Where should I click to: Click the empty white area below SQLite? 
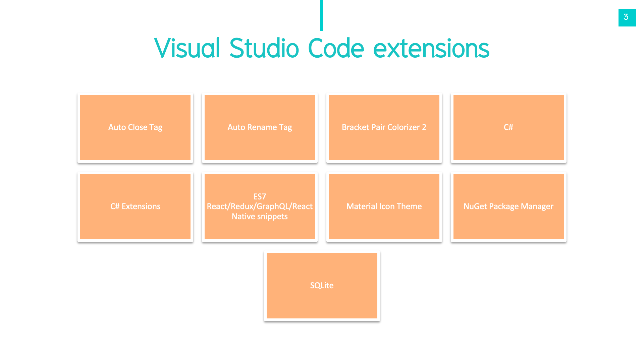tap(322, 342)
